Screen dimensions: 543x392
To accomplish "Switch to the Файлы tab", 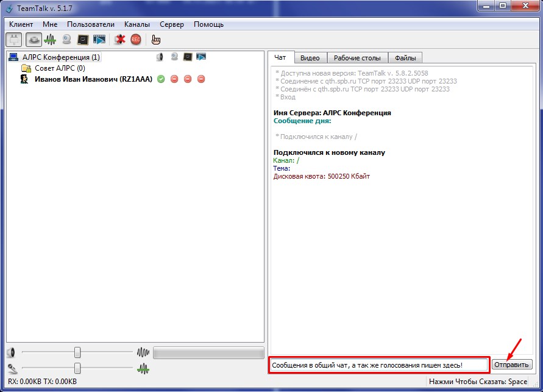I will 405,58.
